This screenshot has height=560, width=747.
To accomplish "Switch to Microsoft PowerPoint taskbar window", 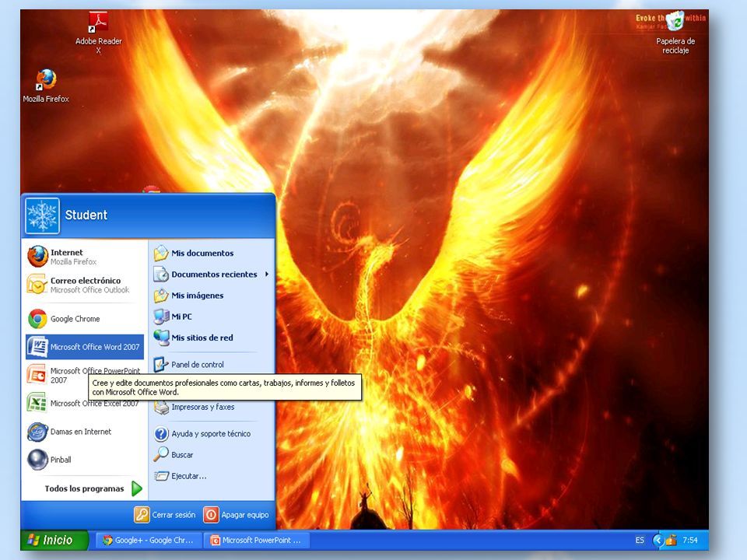I will point(258,540).
